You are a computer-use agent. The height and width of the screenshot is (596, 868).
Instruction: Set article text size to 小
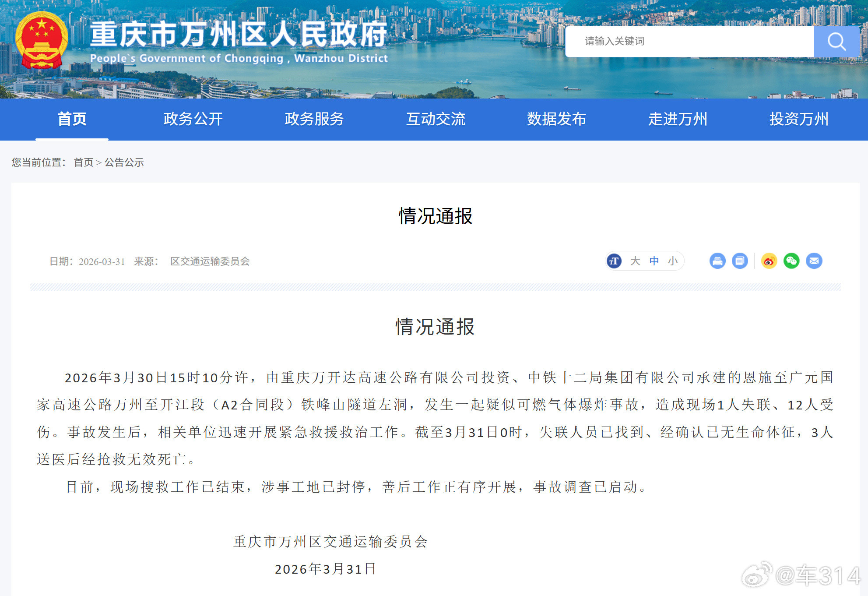pos(673,261)
